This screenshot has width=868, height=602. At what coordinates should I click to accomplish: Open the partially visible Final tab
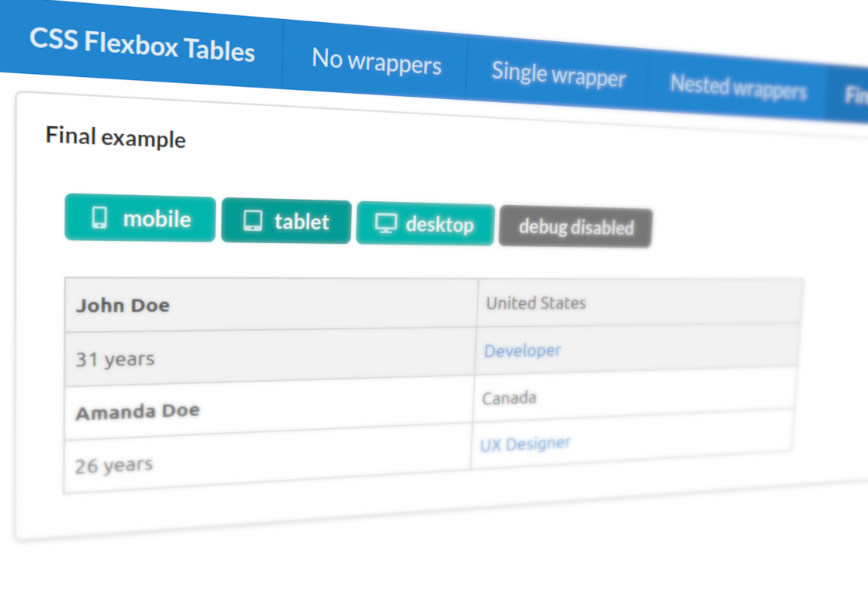point(854,95)
